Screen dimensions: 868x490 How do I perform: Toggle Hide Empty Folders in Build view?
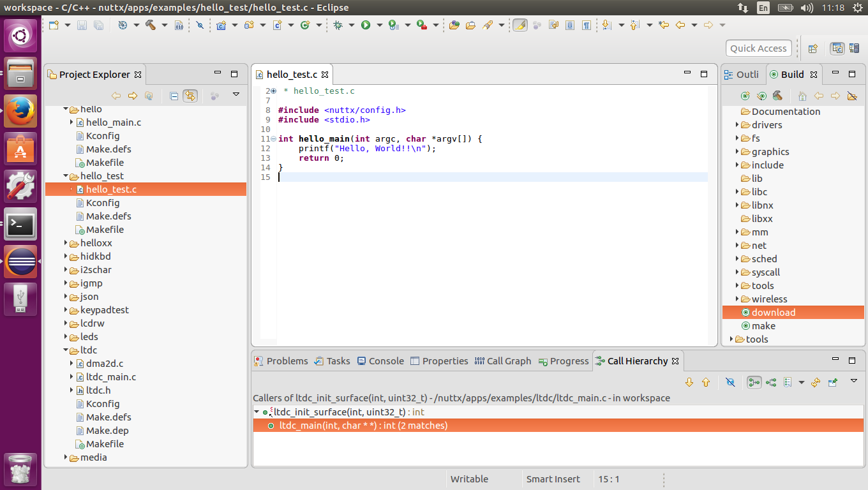pos(851,96)
